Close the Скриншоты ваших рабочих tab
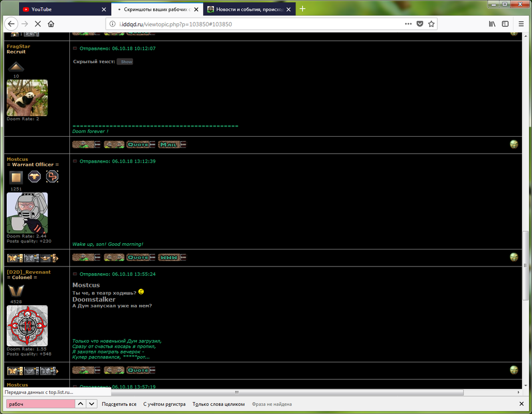 point(196,9)
